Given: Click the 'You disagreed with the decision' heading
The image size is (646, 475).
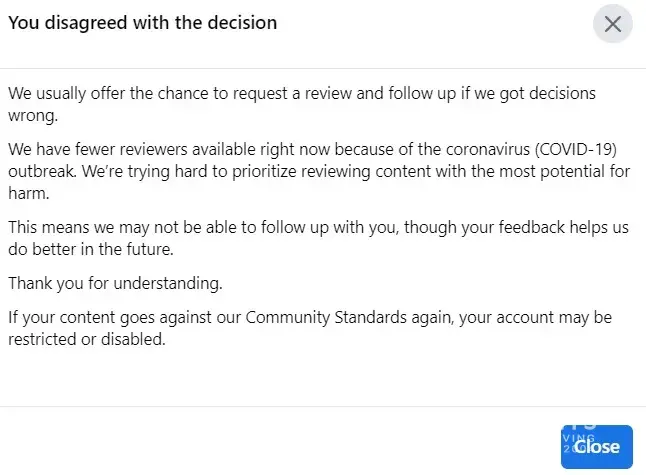Looking at the screenshot, I should pos(143,21).
